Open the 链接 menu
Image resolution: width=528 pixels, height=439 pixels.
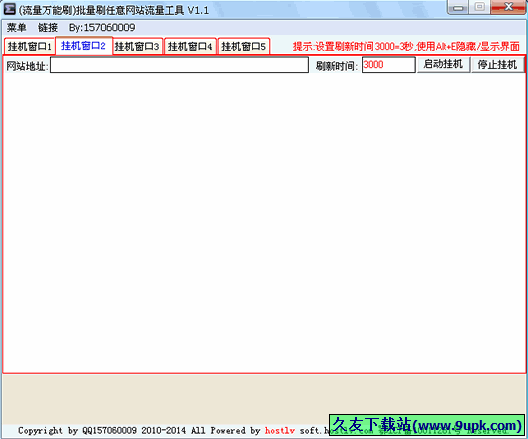tap(48, 28)
